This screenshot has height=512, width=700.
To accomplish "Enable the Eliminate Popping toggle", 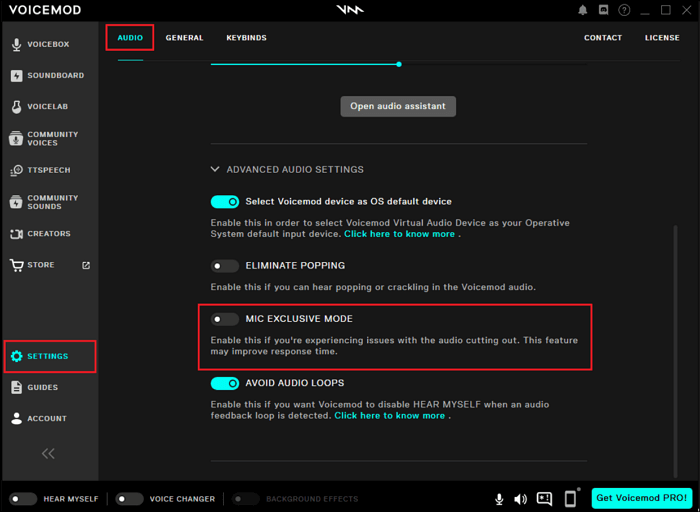I will click(225, 266).
